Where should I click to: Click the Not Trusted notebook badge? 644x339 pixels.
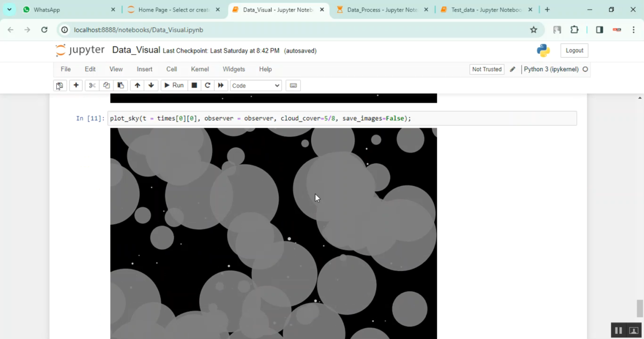pos(486,69)
